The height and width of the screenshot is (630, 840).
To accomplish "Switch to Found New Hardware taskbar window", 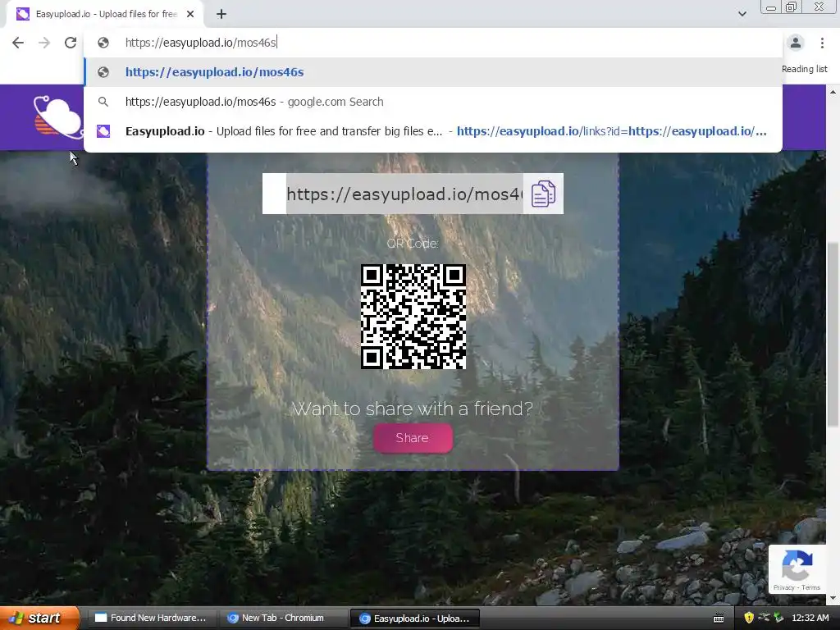I will click(x=151, y=619).
